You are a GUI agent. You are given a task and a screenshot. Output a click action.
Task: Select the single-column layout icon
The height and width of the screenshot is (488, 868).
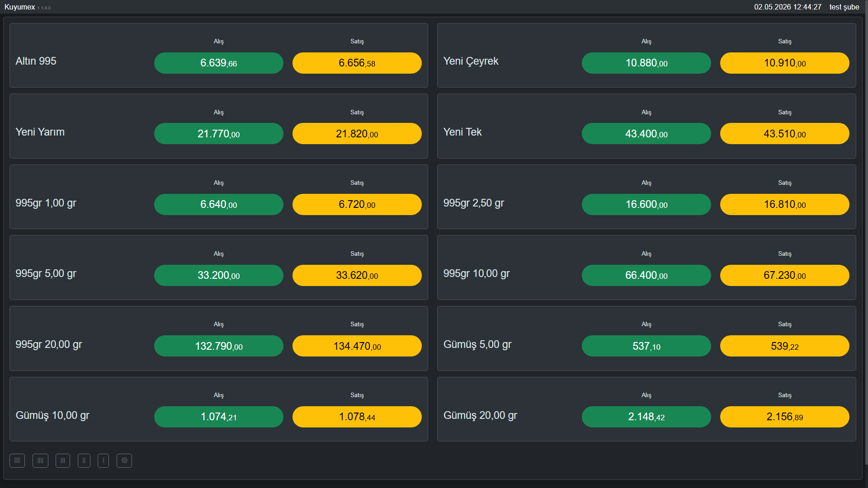pyautogui.click(x=103, y=460)
